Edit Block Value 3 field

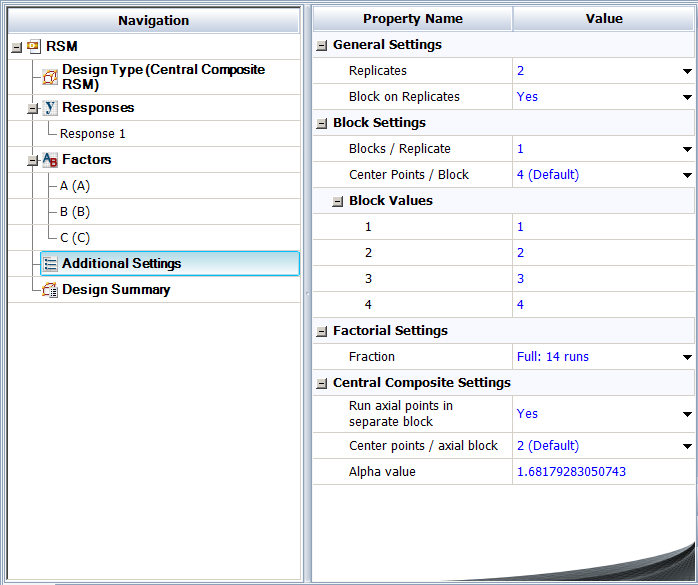coord(603,279)
